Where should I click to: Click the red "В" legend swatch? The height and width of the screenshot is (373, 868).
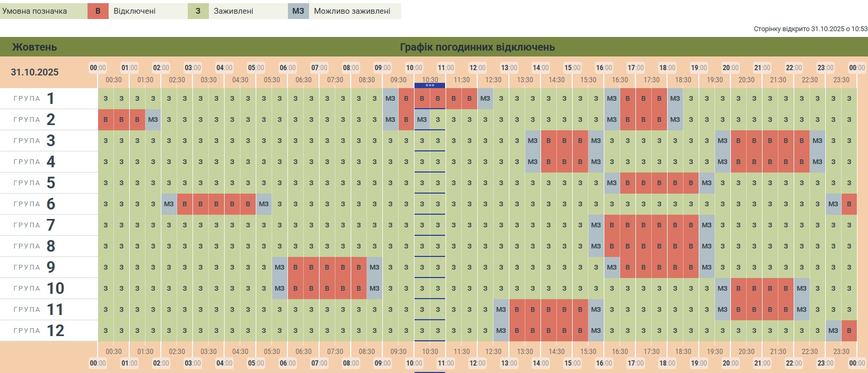(98, 11)
